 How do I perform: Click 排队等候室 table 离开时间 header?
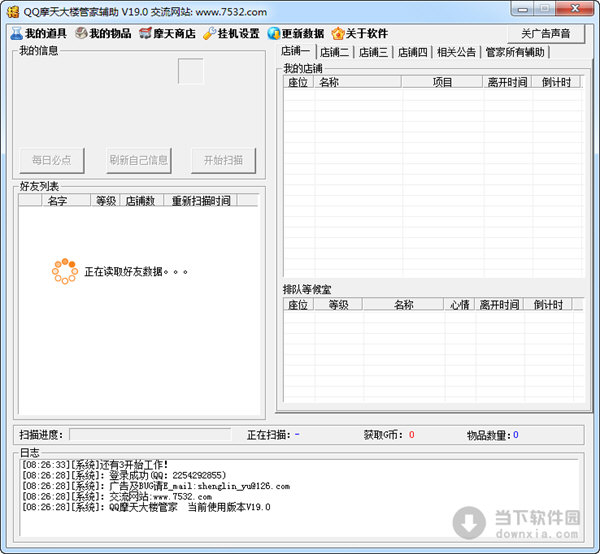[499, 305]
